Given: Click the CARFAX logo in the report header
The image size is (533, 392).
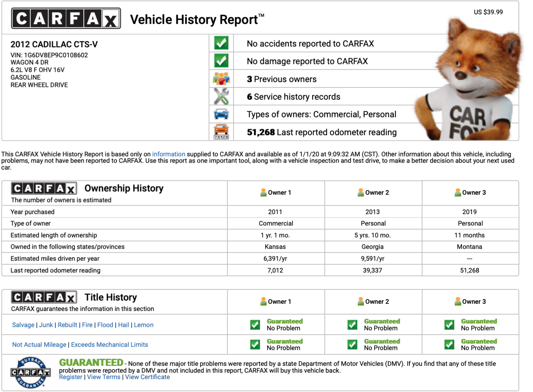Looking at the screenshot, I should pyautogui.click(x=66, y=18).
